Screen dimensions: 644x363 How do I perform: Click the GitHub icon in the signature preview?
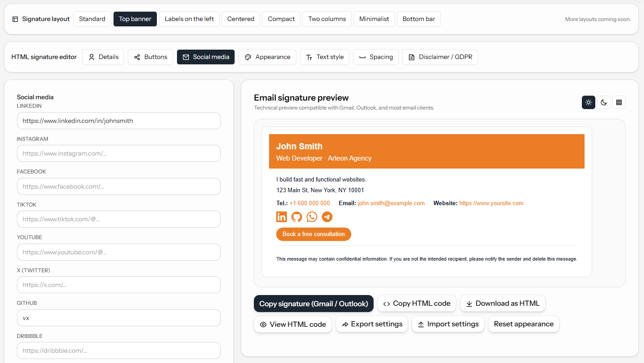pos(297,217)
